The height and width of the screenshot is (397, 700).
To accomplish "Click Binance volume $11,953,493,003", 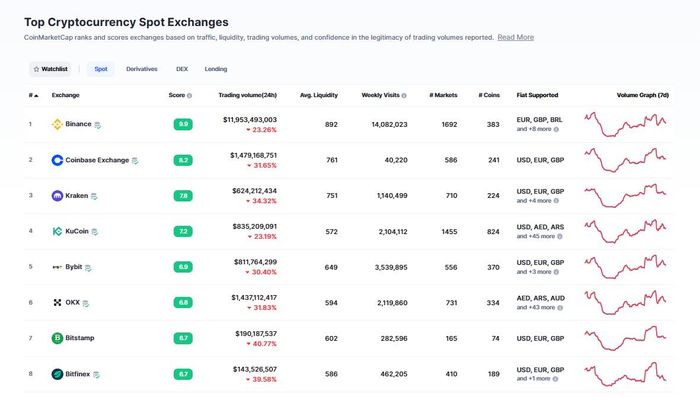I will click(250, 120).
